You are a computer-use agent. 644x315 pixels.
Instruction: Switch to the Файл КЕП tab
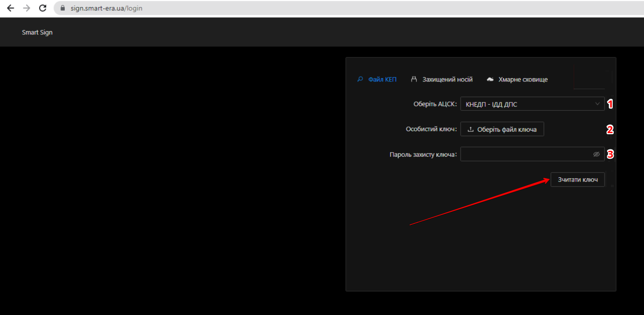pos(382,80)
